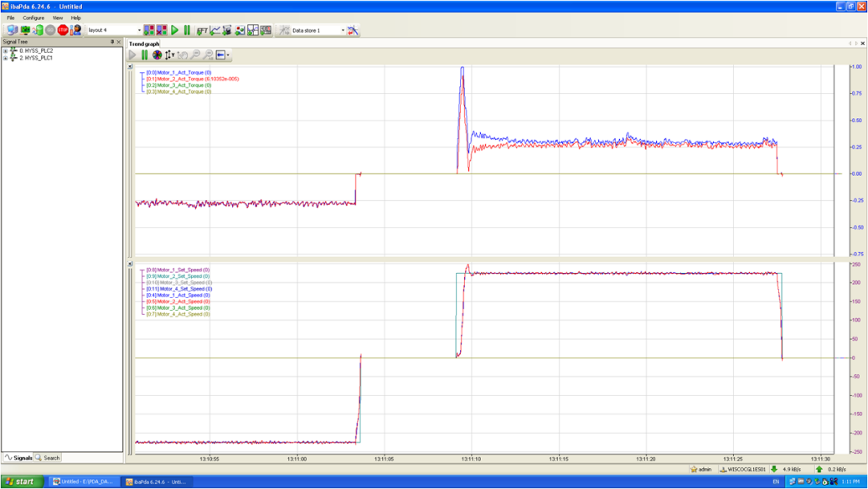Open the Windows start menu

22,481
